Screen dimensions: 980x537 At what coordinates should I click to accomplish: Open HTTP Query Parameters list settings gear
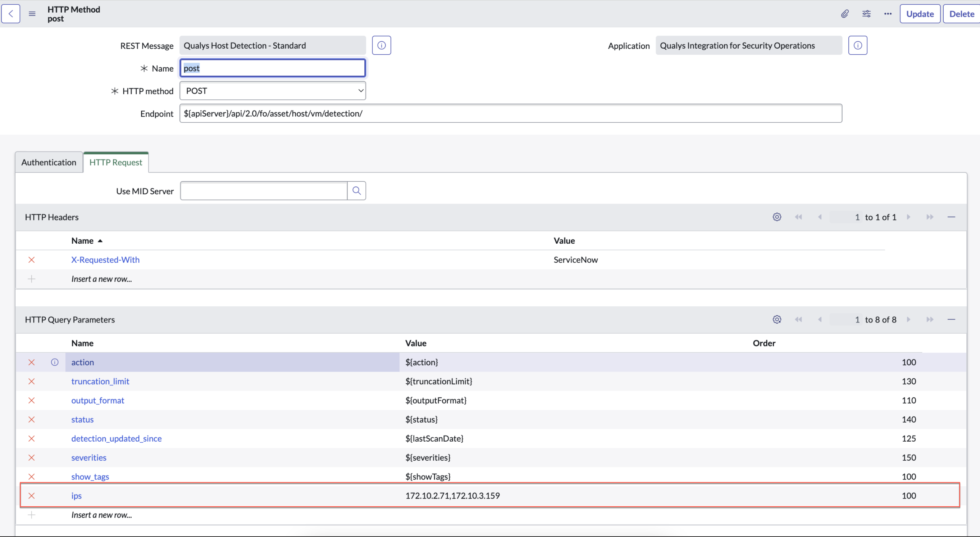tap(777, 319)
